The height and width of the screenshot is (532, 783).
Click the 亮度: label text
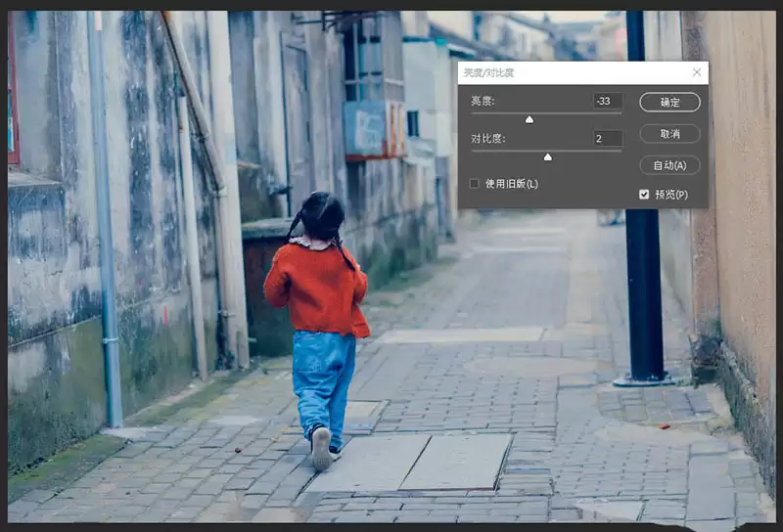483,101
